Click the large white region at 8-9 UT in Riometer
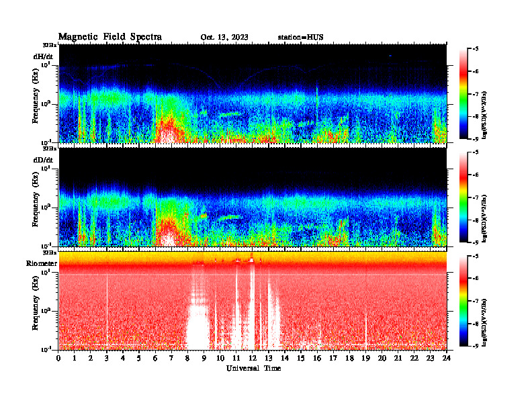532x411 pixels. pos(197,327)
